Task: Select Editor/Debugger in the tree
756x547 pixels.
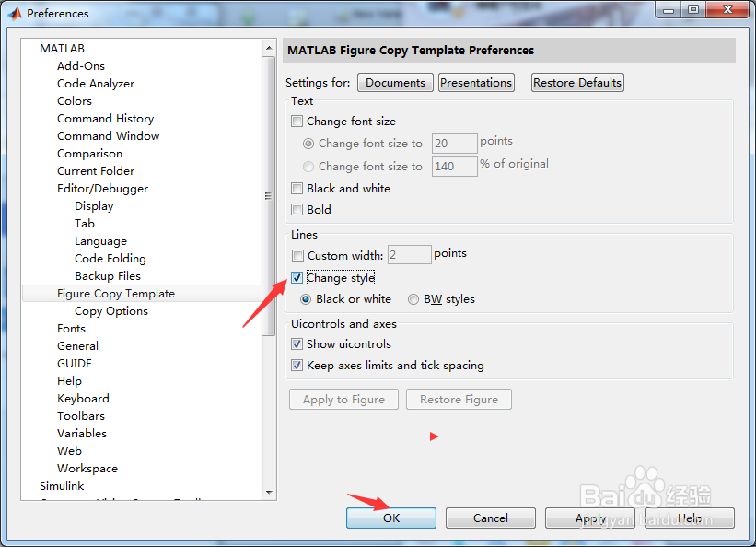Action: [102, 189]
